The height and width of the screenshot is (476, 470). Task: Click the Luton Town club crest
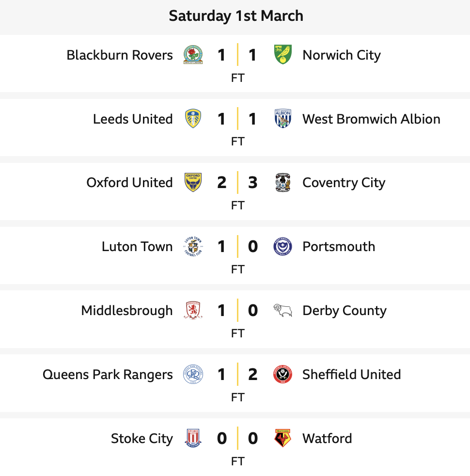(x=193, y=247)
